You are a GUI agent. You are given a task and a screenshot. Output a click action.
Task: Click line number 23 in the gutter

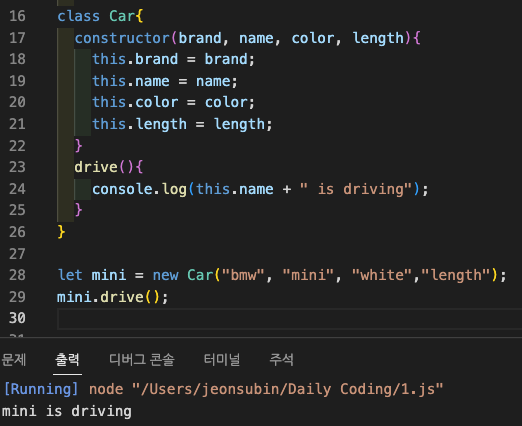pos(17,167)
